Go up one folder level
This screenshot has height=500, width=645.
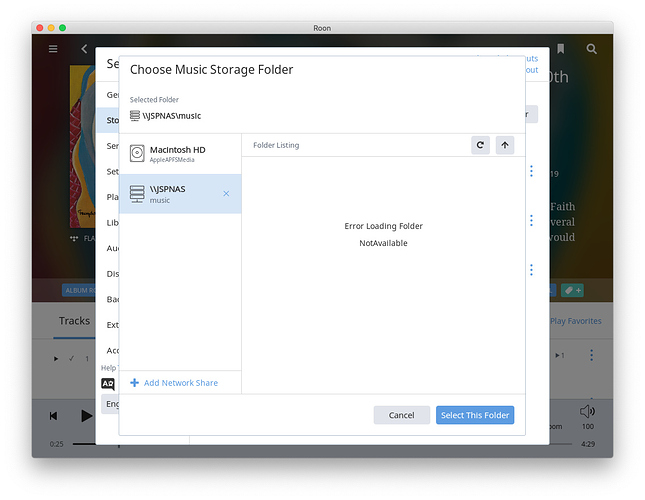(x=505, y=145)
